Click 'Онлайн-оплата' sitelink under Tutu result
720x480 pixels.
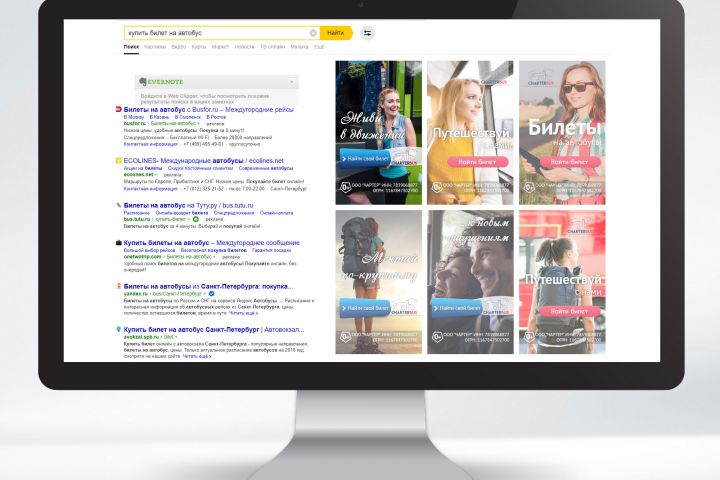point(276,213)
